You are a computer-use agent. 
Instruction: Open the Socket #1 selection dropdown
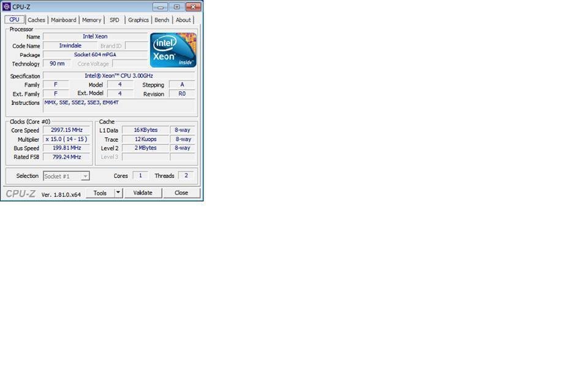(x=66, y=176)
